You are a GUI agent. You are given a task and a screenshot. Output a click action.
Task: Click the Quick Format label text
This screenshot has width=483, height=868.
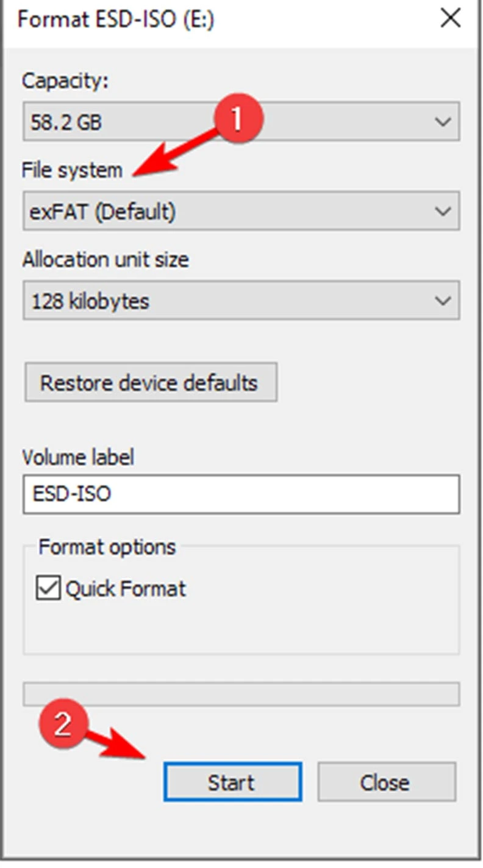point(126,589)
